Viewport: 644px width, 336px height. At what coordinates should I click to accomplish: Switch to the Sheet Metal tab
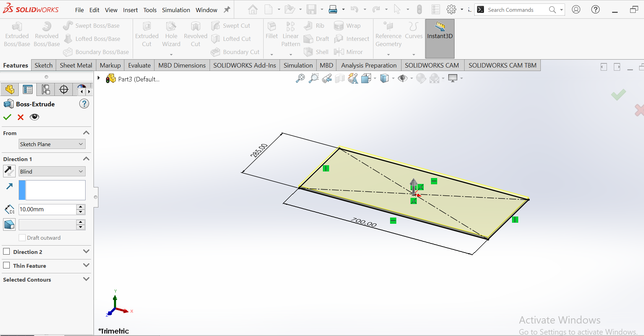(76, 65)
